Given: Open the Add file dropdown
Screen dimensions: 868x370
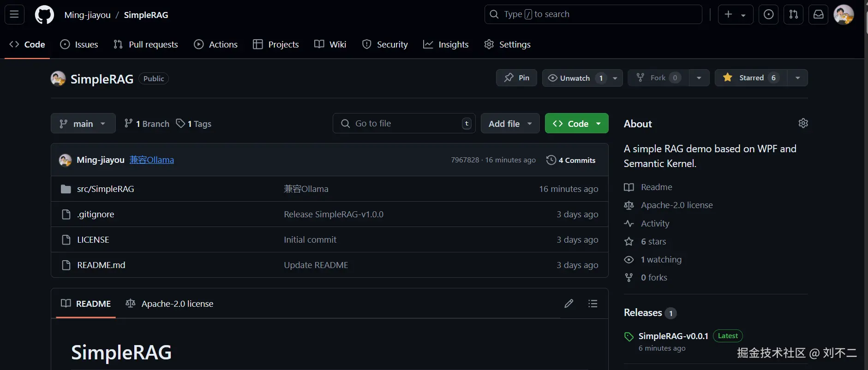Looking at the screenshot, I should [510, 124].
